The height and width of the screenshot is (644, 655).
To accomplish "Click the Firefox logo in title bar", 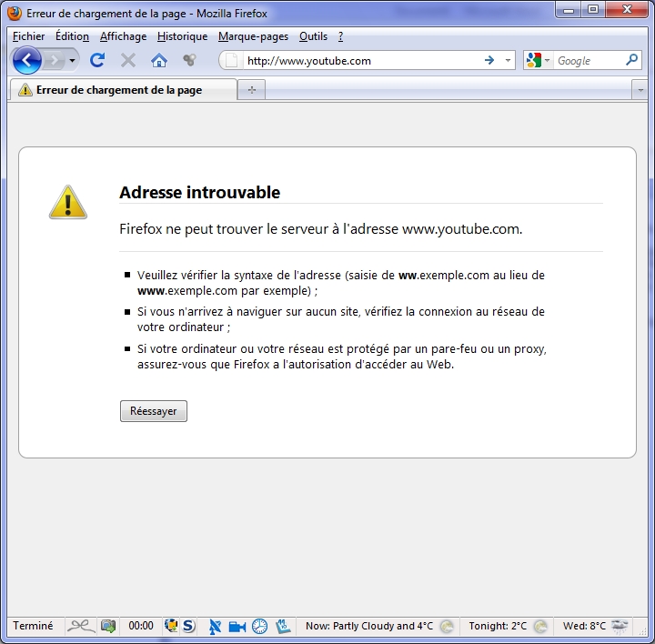I will pyautogui.click(x=15, y=14).
